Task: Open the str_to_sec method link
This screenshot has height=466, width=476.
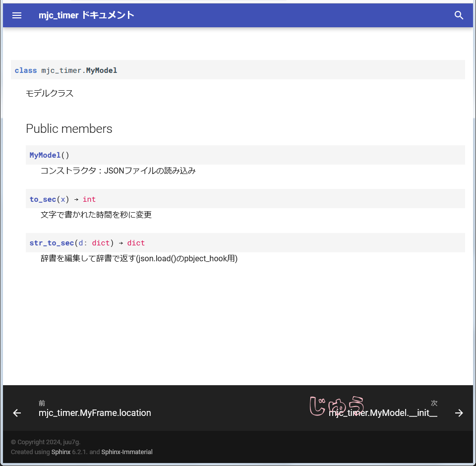Action: tap(52, 243)
